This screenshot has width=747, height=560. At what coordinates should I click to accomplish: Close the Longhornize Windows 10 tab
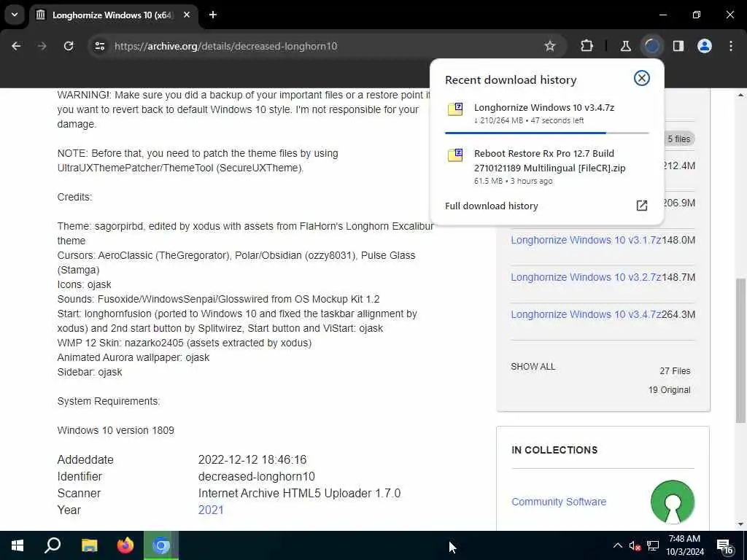(x=187, y=15)
